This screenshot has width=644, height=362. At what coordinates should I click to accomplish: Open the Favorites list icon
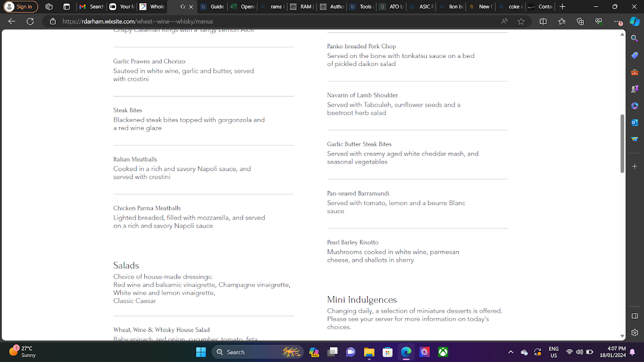point(562,21)
